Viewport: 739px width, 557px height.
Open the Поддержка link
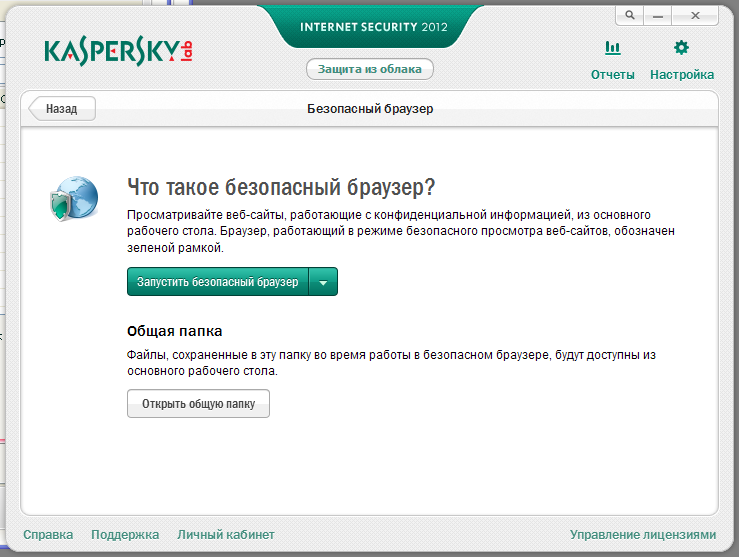pos(125,534)
